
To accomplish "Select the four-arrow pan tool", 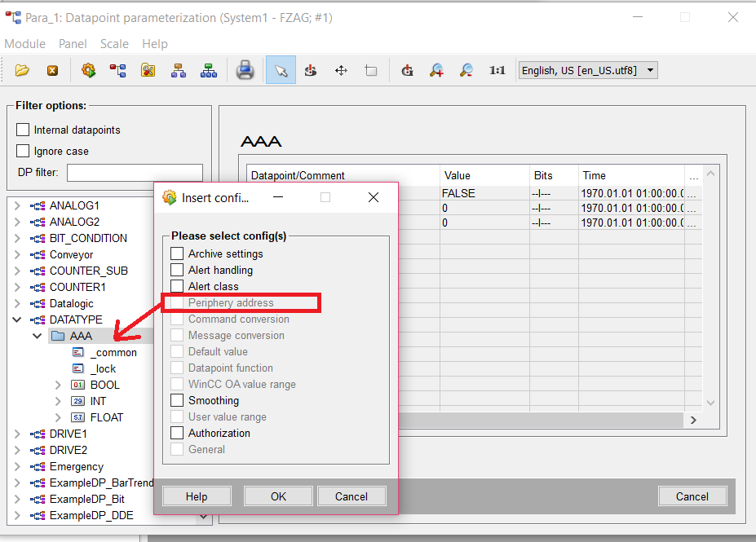I will [x=341, y=71].
